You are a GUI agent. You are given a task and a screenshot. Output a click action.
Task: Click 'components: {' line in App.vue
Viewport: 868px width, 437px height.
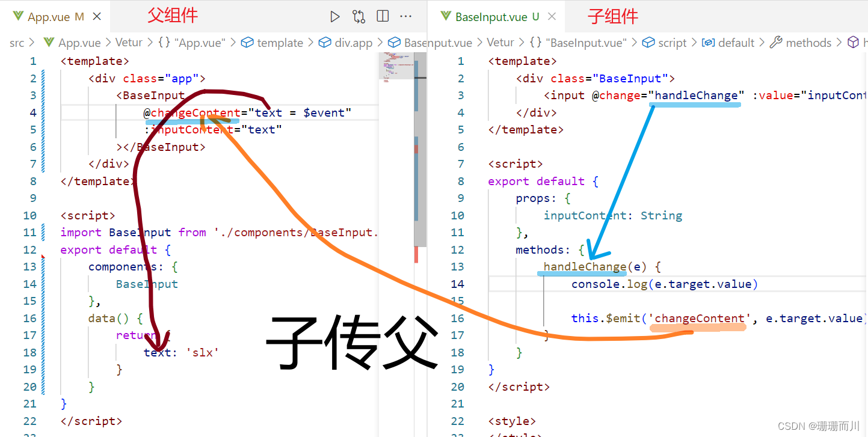coord(133,266)
